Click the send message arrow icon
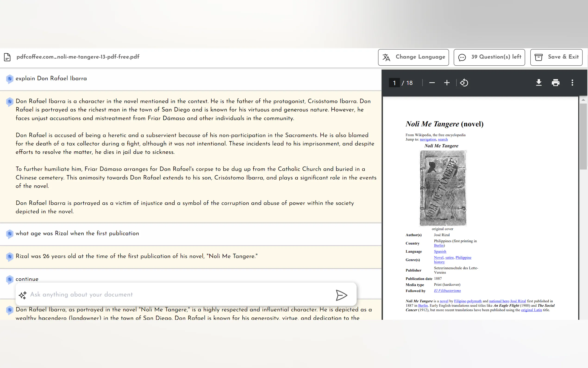The height and width of the screenshot is (368, 588). (341, 295)
